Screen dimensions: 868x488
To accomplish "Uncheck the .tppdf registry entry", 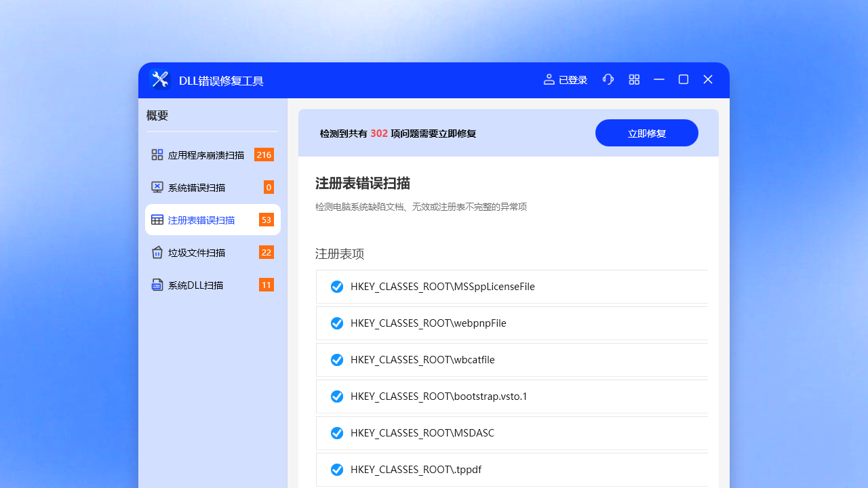I will 337,469.
